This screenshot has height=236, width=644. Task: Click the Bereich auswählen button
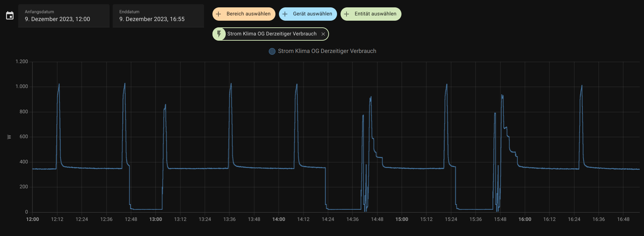tap(244, 14)
